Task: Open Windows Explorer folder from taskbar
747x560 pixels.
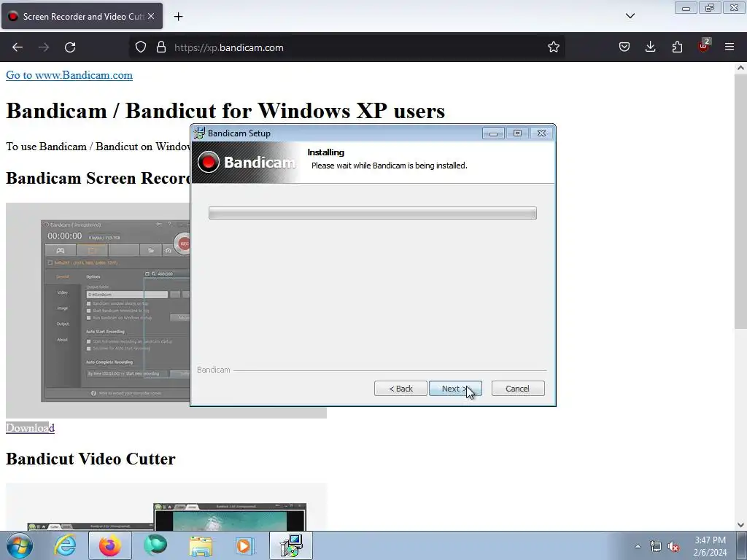Action: pyautogui.click(x=201, y=545)
